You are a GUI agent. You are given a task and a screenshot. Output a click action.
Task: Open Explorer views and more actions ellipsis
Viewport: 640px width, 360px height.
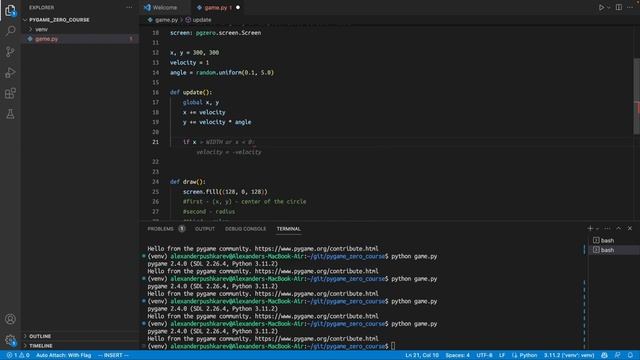tap(129, 7)
